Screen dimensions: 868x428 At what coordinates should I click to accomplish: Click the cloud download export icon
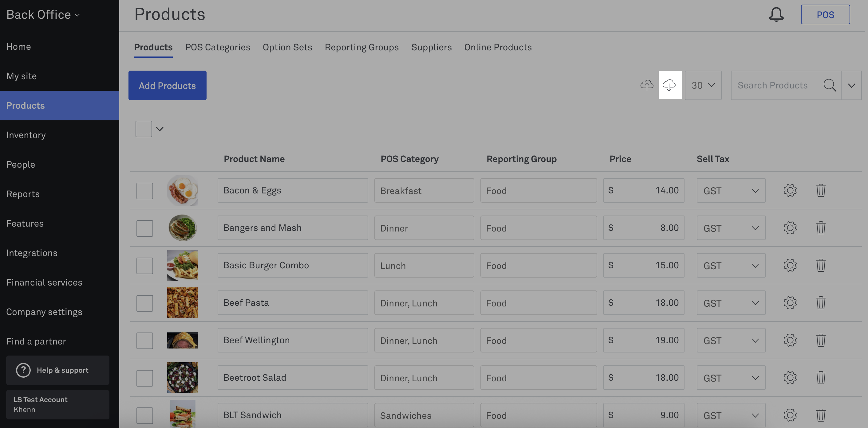(x=669, y=85)
